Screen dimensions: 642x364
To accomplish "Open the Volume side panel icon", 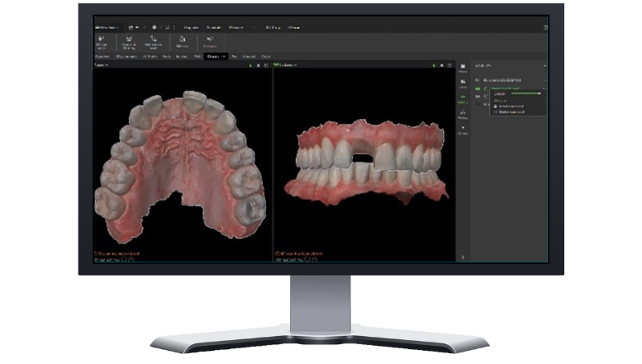I will click(463, 69).
